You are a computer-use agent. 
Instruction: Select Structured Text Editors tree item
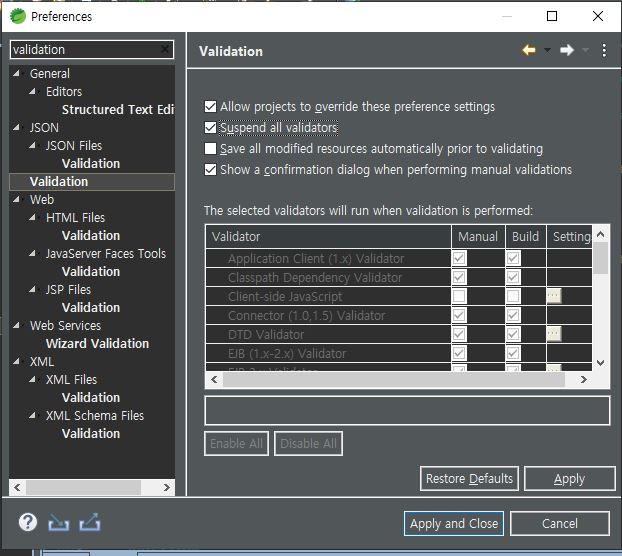pyautogui.click(x=118, y=110)
